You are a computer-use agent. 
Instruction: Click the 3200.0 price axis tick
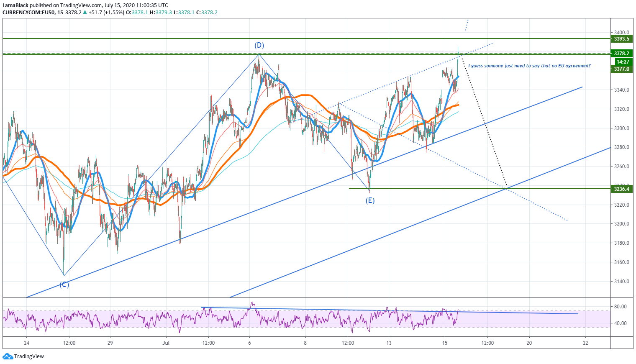click(x=622, y=224)
